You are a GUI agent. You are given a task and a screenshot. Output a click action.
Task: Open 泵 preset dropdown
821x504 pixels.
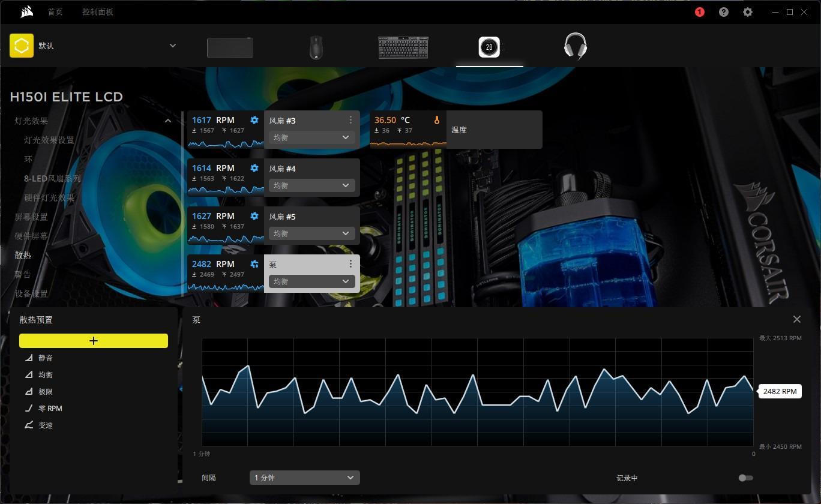click(311, 281)
